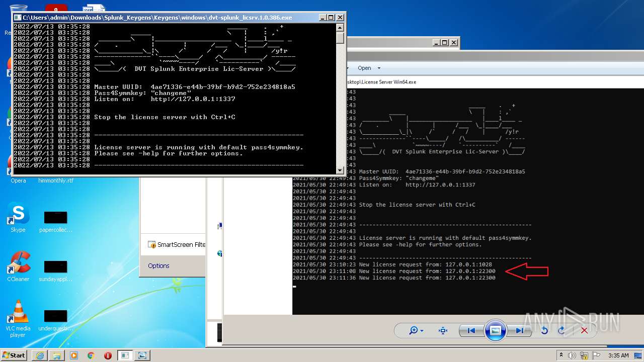Image resolution: width=644 pixels, height=362 pixels.
Task: Delete the image with red X
Action: click(x=584, y=330)
